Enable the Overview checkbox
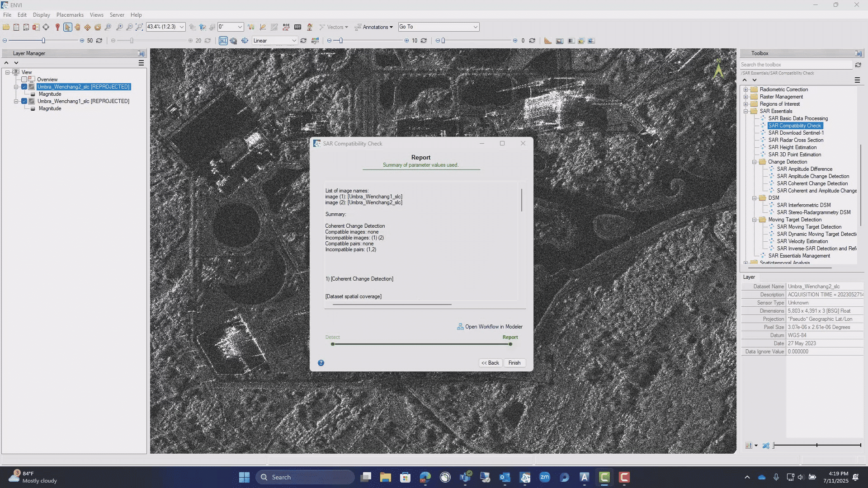The width and height of the screenshot is (868, 488). point(24,80)
